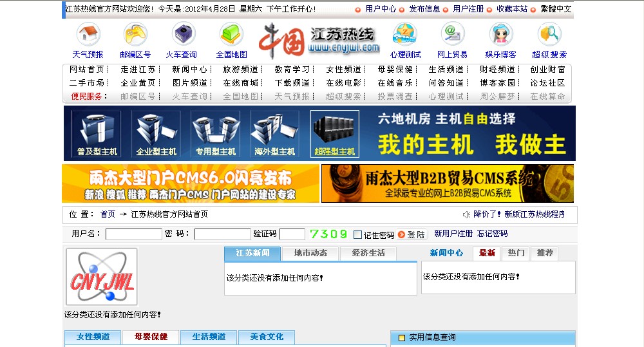Click the 收藏本站 top link
The width and height of the screenshot is (644, 347).
(x=512, y=8)
